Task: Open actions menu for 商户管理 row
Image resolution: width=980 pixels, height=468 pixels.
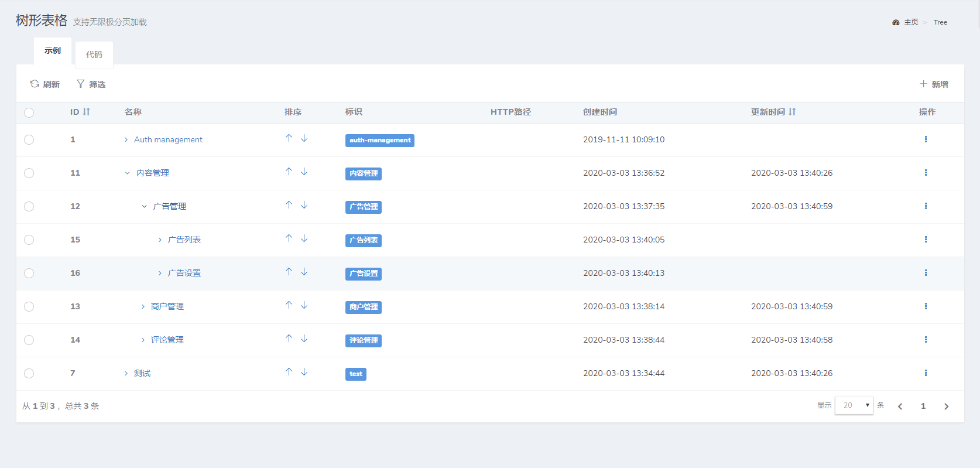Action: pos(926,306)
